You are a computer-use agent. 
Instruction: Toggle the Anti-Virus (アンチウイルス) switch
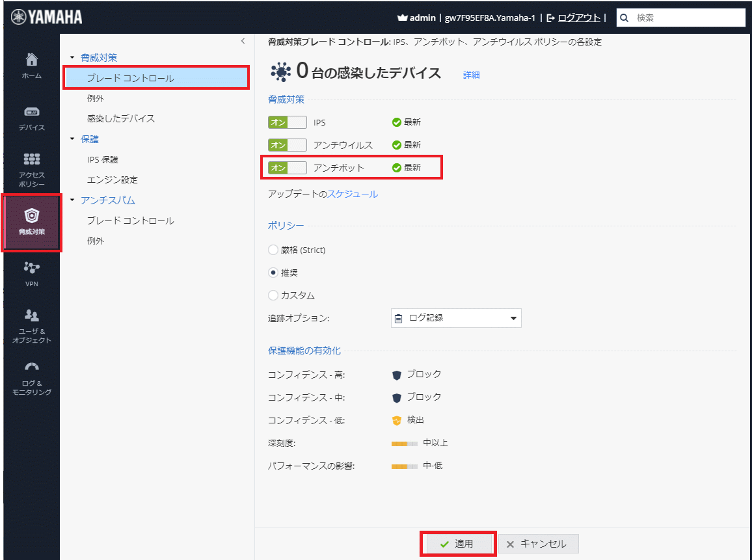[287, 145]
